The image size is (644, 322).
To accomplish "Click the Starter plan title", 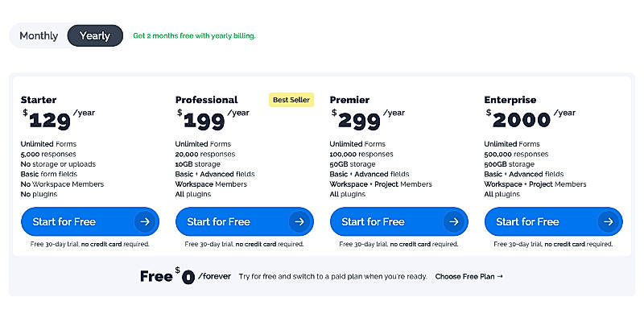I will click(x=39, y=100).
